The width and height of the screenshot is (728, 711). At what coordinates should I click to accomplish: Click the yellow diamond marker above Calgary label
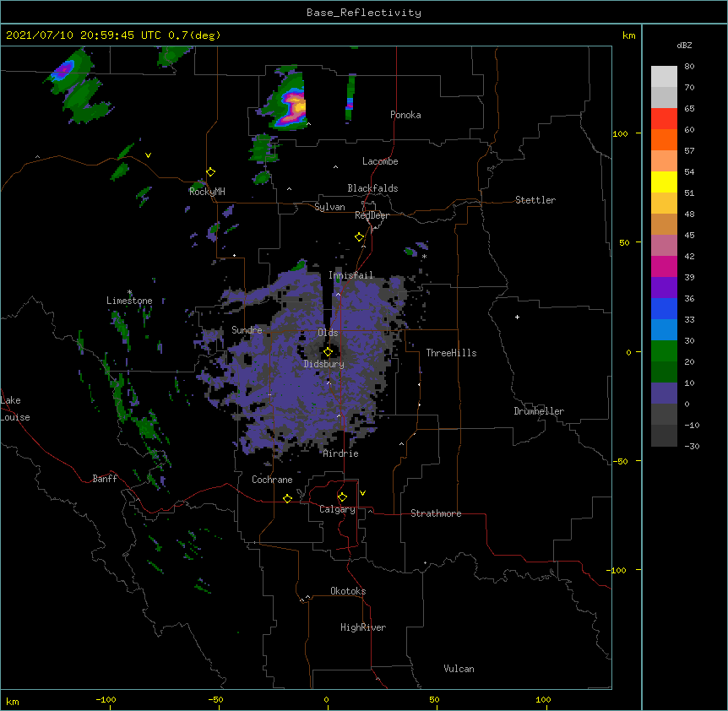point(342,497)
